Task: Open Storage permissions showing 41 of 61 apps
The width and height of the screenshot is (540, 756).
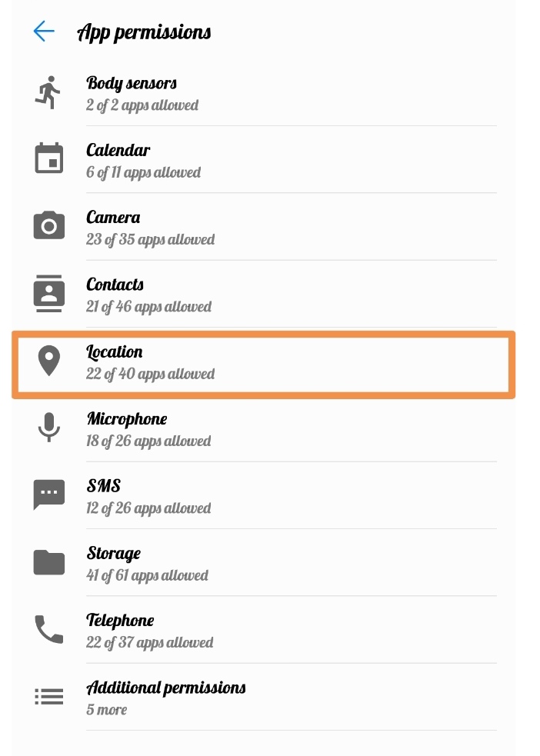Action: [262, 563]
